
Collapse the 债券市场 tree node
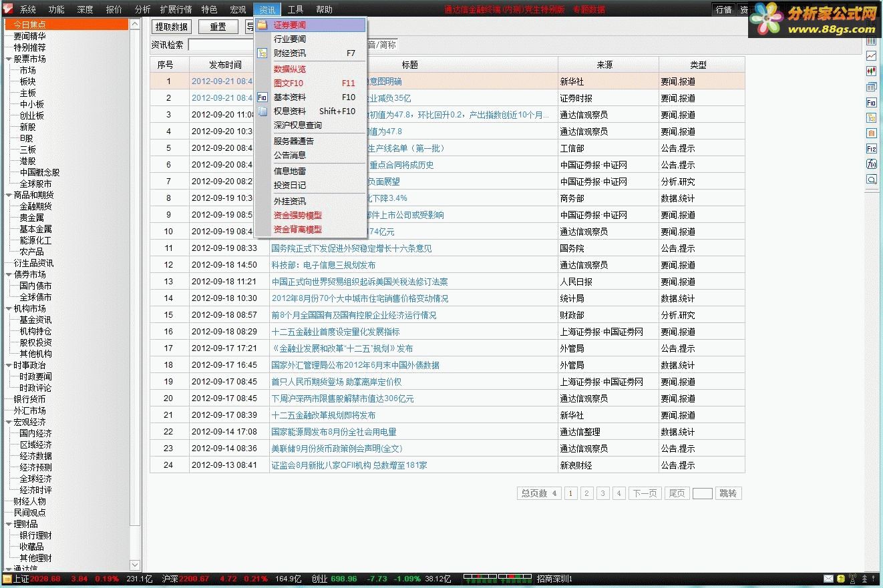click(9, 274)
